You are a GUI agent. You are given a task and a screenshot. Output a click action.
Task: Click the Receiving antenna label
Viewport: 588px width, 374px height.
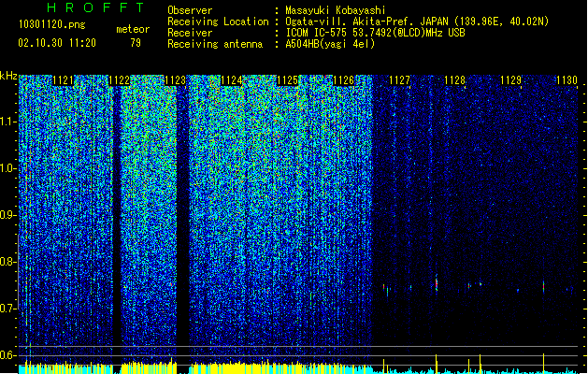[215, 44]
